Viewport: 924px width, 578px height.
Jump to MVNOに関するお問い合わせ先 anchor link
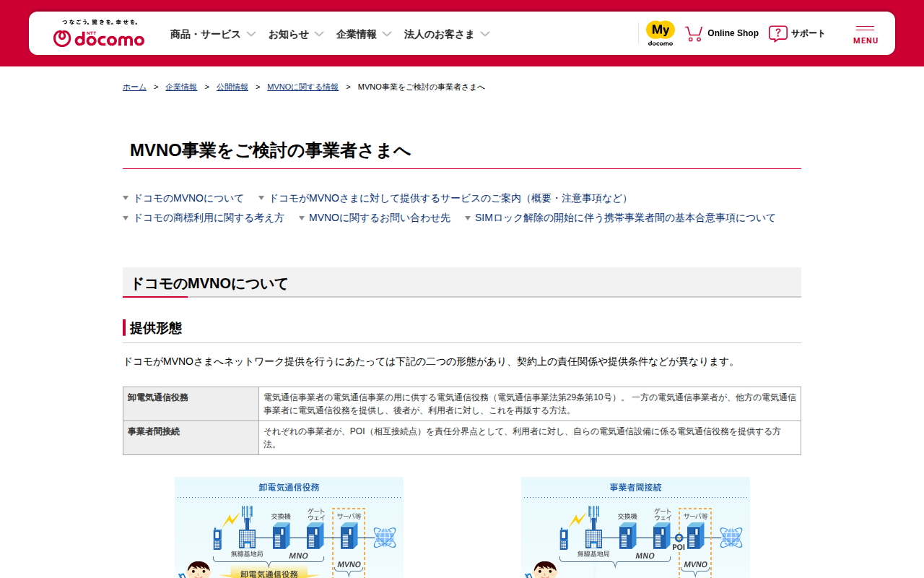click(380, 217)
